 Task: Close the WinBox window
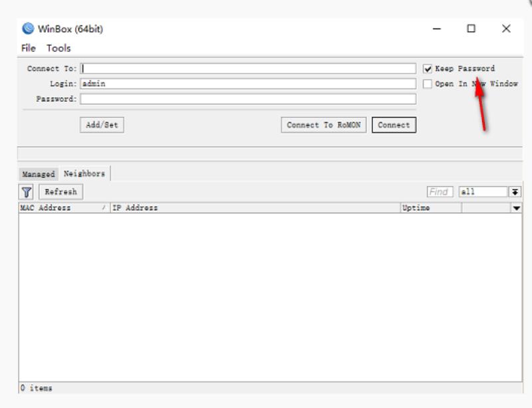pyautogui.click(x=506, y=29)
